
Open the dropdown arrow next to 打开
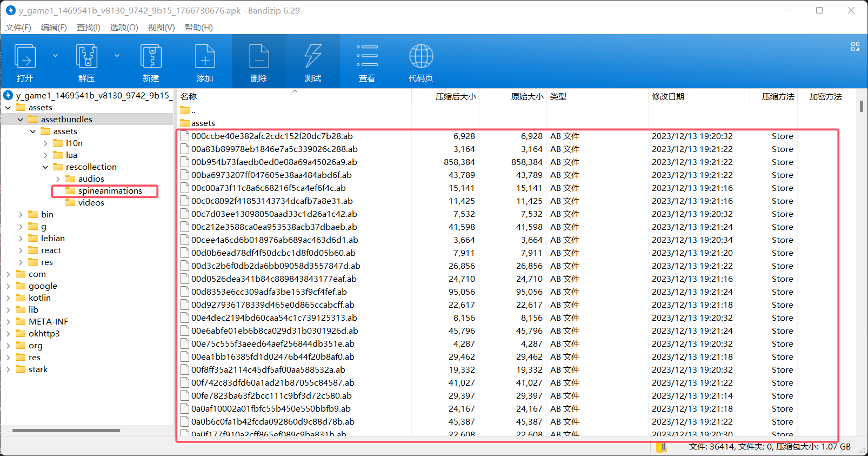[x=55, y=56]
